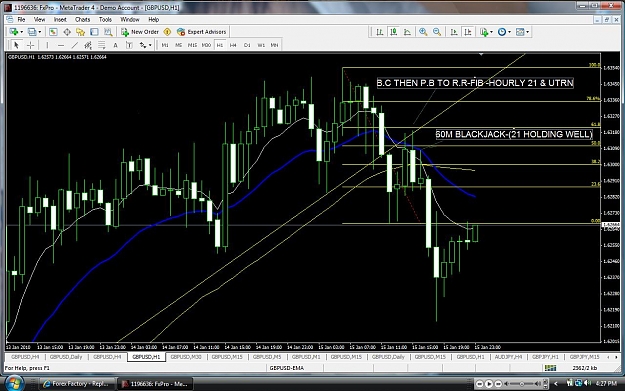The width and height of the screenshot is (625, 391).
Task: Open the Windows Start menu
Action: pos(14,383)
